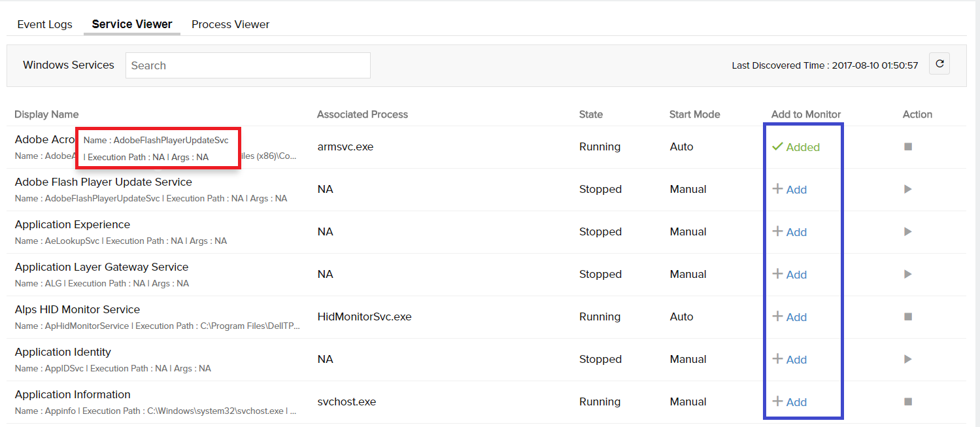This screenshot has height=427, width=980.
Task: Click the Windows Services search field
Action: coord(248,65)
